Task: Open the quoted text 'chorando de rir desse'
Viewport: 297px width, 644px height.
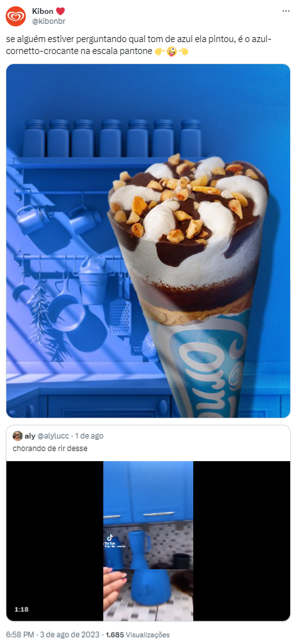Action: click(50, 449)
